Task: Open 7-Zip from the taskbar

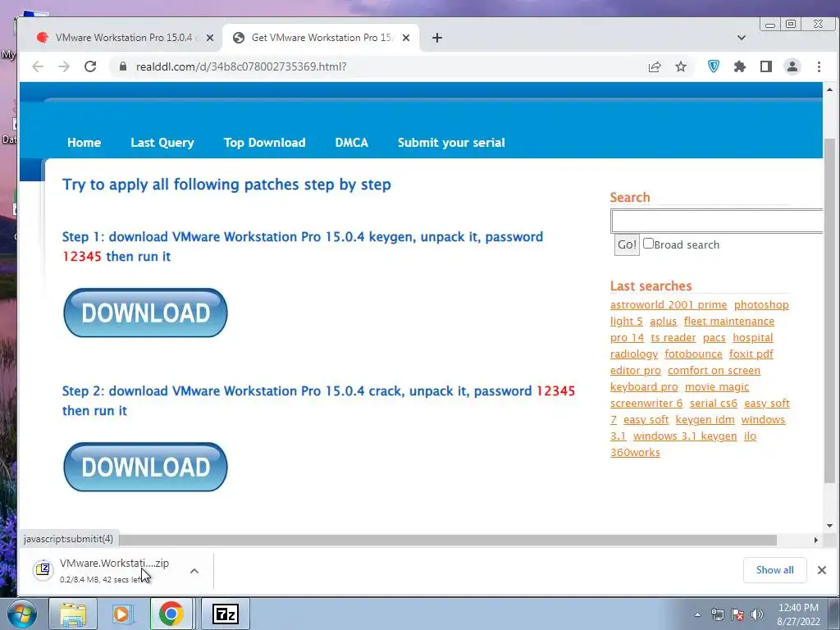Action: point(225,614)
